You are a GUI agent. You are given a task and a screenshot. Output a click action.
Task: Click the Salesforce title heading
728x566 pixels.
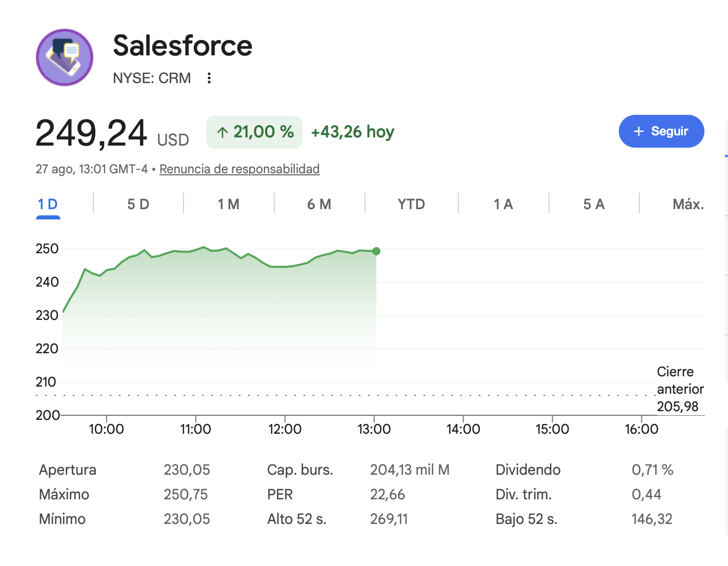pyautogui.click(x=183, y=46)
